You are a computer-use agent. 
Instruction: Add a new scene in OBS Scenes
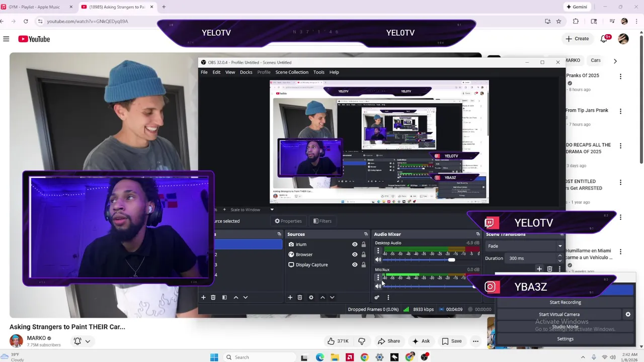(203, 297)
